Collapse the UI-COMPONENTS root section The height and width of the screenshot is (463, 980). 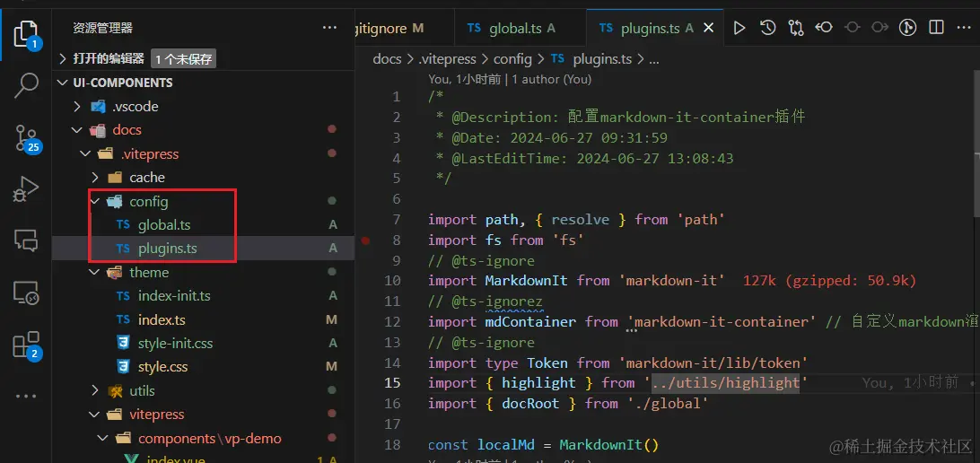[63, 83]
